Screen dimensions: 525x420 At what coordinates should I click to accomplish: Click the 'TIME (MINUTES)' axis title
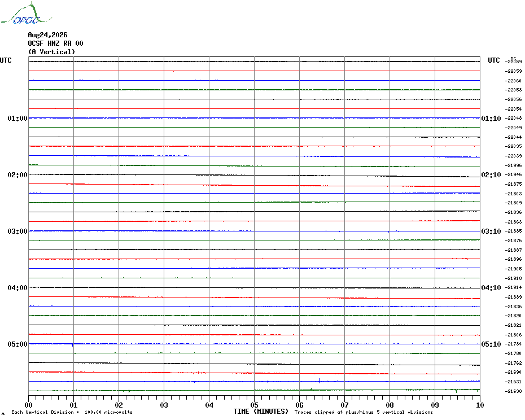tap(261, 412)
